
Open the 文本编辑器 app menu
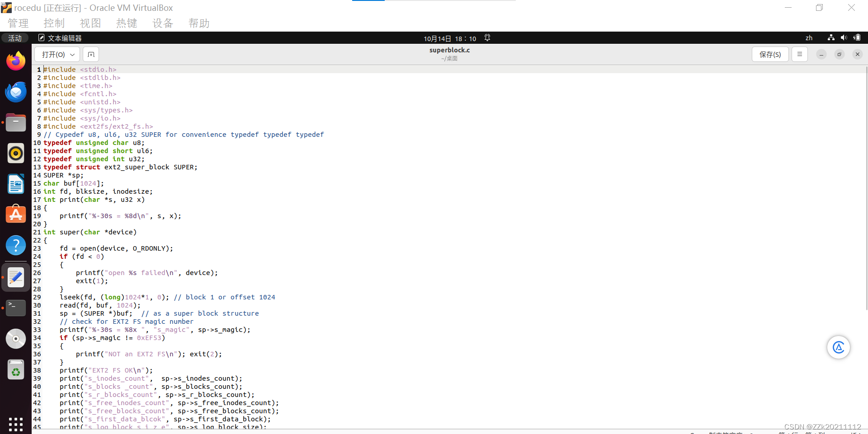[60, 38]
